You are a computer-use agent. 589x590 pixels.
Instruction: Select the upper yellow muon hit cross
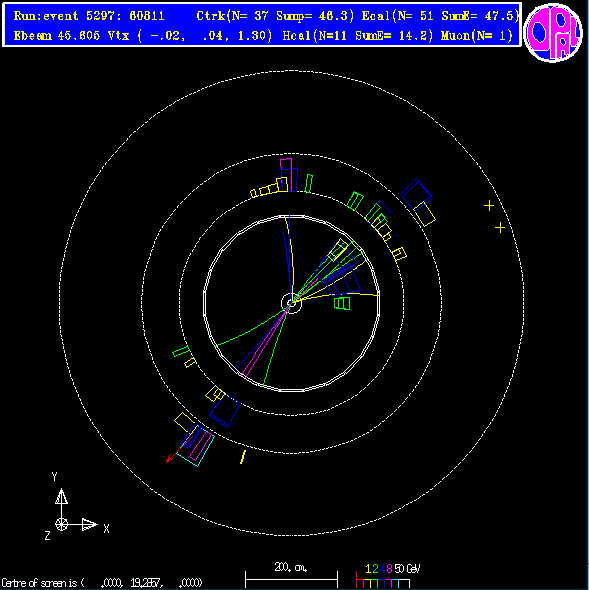tap(489, 205)
